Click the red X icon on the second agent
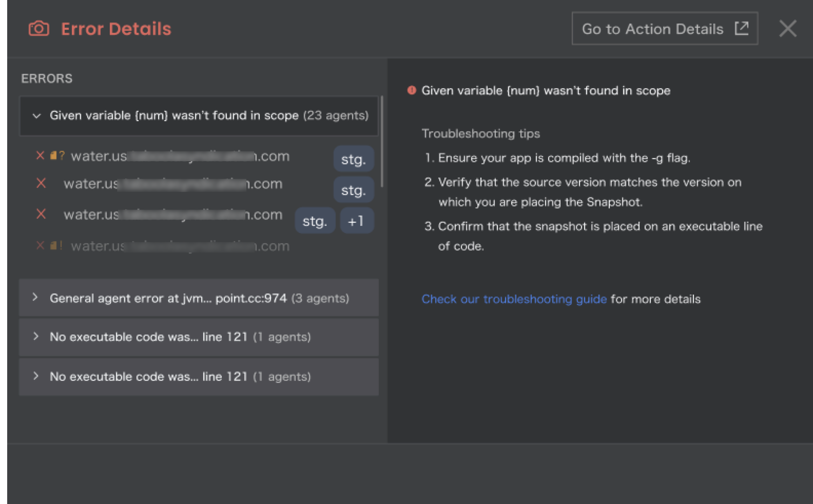 [x=41, y=183]
